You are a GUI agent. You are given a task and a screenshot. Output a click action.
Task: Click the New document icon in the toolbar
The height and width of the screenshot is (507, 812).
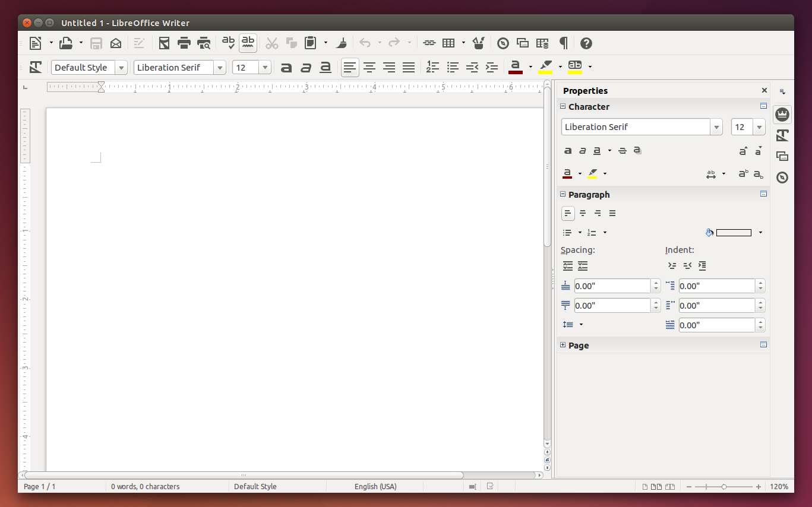(x=36, y=43)
